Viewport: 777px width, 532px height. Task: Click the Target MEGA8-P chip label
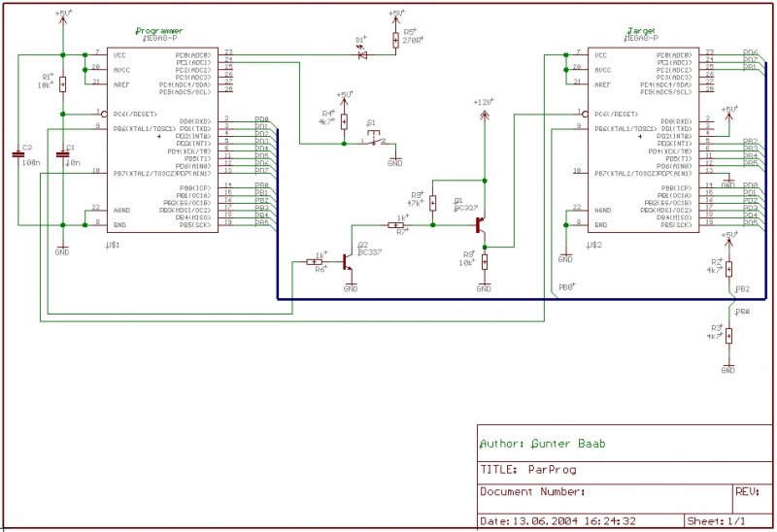[642, 34]
